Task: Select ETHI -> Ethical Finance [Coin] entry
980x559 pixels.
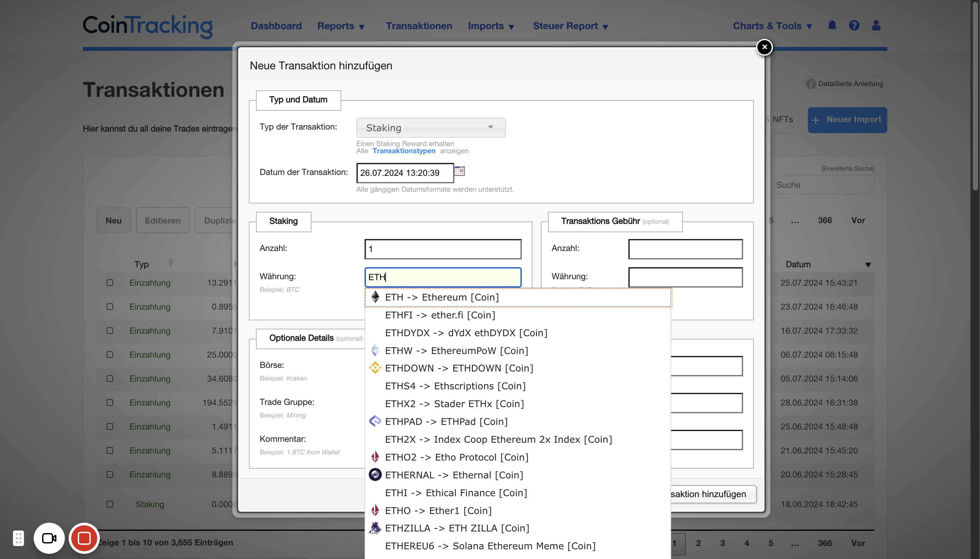Action: pyautogui.click(x=518, y=493)
